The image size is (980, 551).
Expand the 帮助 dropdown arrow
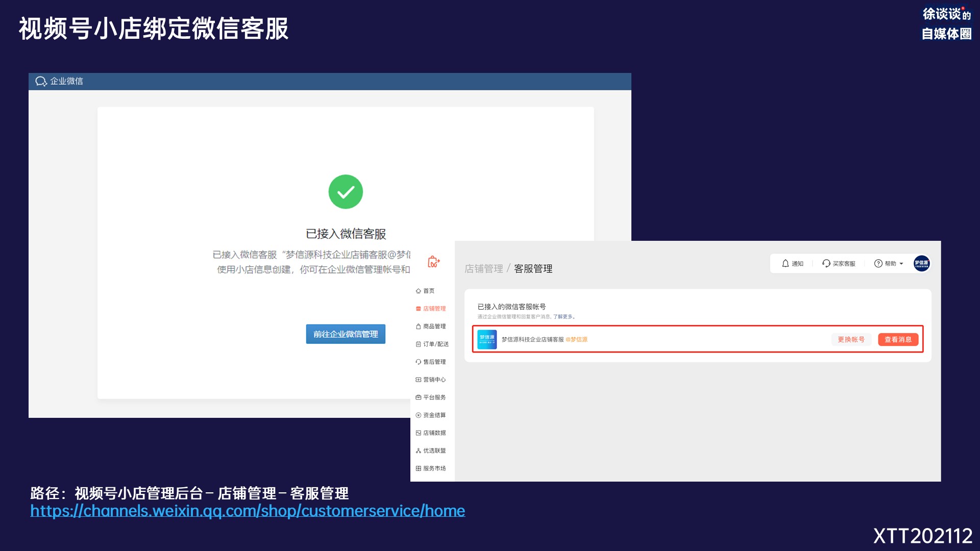[901, 264]
